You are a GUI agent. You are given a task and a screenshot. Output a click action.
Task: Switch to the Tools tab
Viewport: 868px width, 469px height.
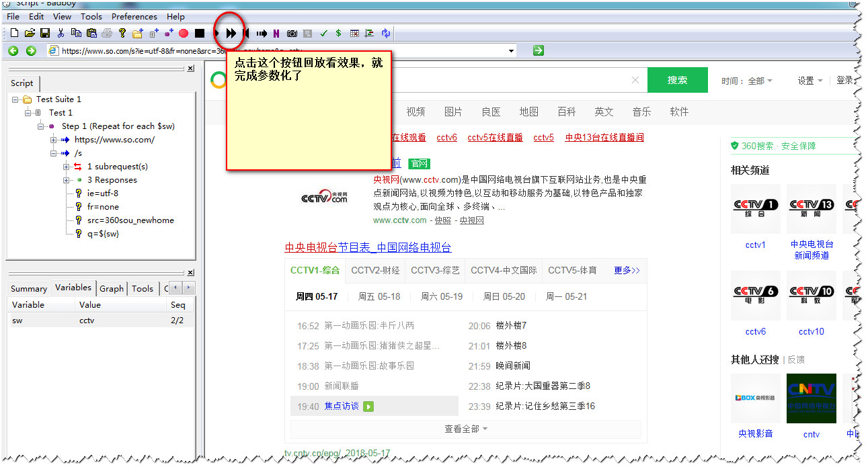click(143, 288)
